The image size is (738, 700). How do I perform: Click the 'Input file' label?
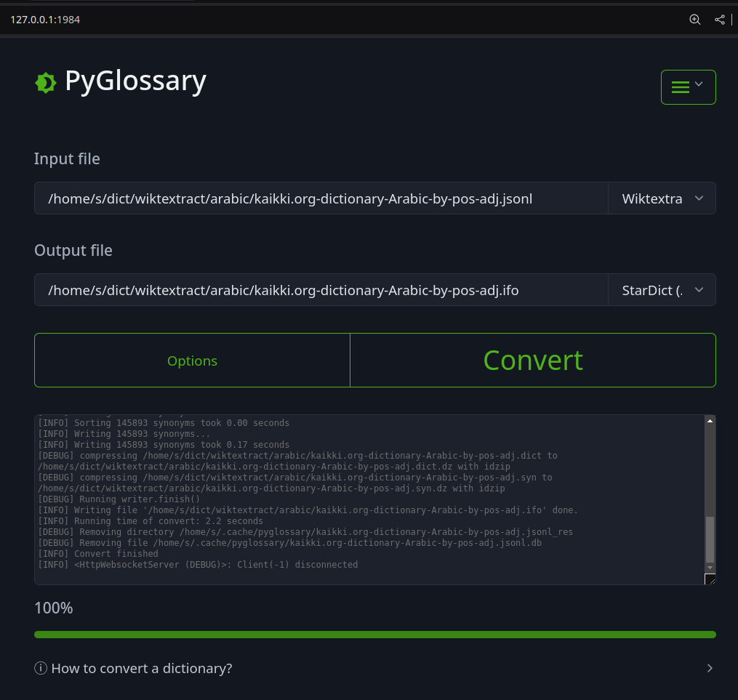coord(67,159)
